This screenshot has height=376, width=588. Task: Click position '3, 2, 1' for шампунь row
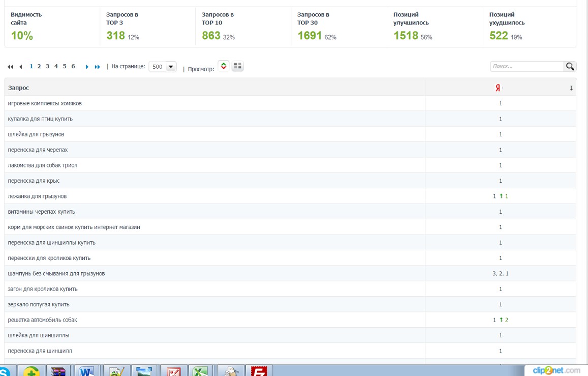click(500, 274)
